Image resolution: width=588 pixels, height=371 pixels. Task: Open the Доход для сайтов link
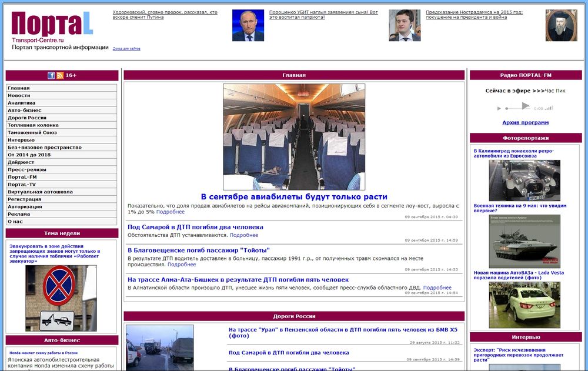pos(126,49)
